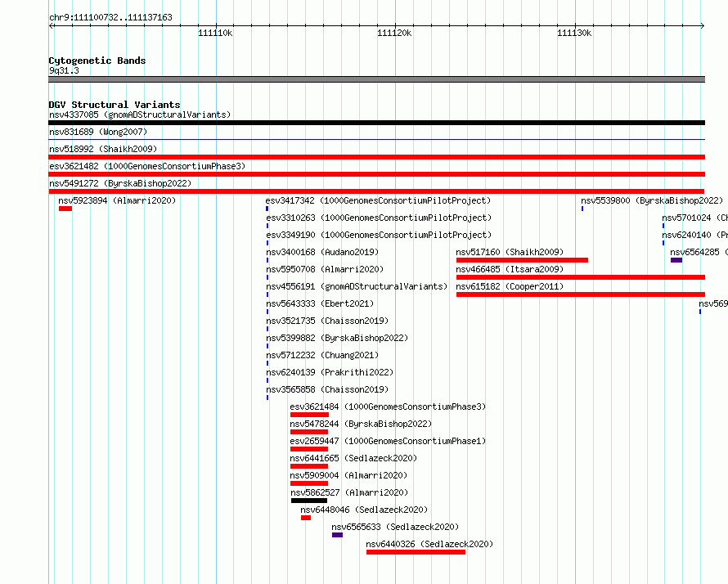Screen dimensions: 728x584
Task: Click purple bar under nsv6565633
Action: (x=338, y=535)
